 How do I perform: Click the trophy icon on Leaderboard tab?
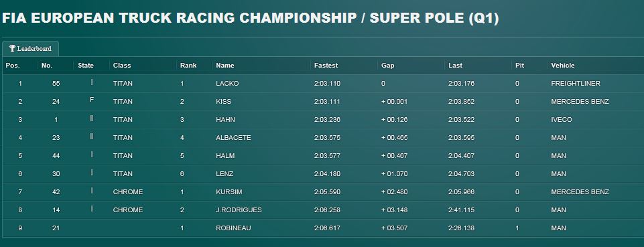point(12,48)
